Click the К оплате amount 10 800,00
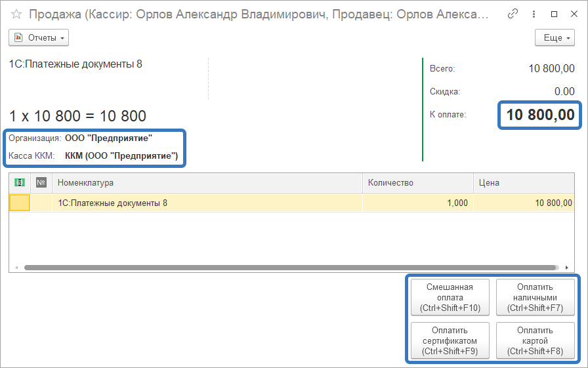 [x=540, y=115]
